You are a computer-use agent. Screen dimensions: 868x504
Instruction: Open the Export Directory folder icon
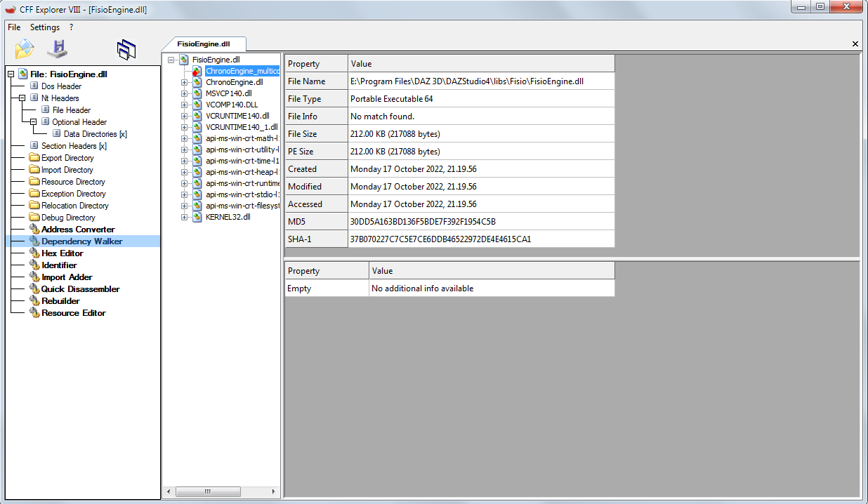[x=34, y=158]
